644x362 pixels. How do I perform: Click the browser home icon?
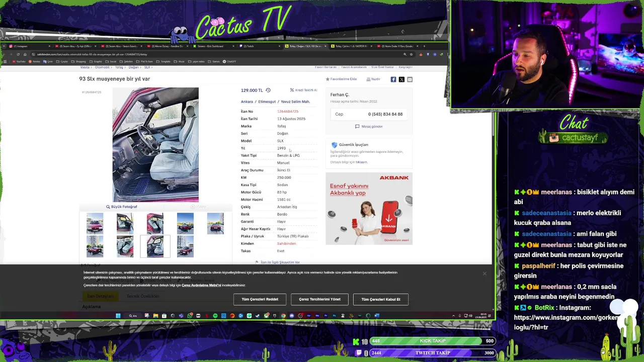tap(25, 54)
